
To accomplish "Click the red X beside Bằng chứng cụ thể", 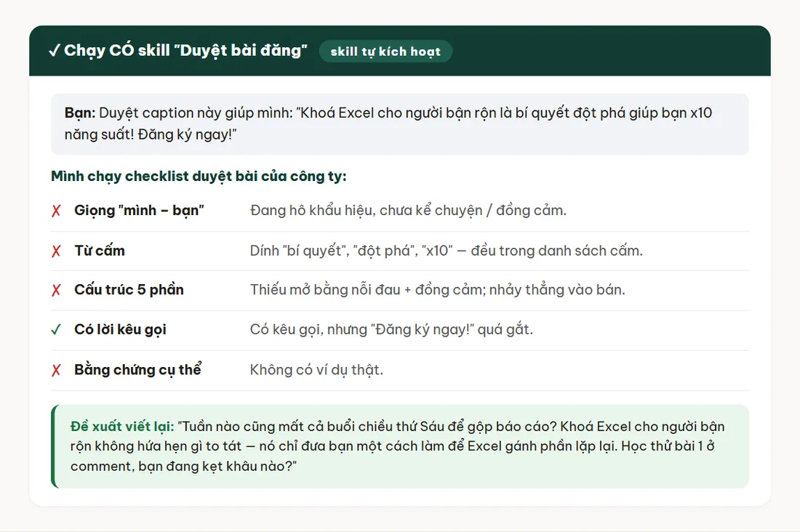I will click(56, 371).
